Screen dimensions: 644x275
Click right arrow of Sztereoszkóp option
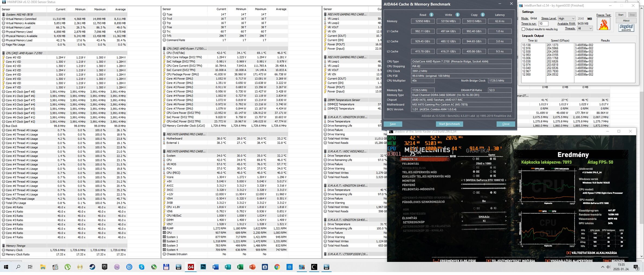click(506, 221)
